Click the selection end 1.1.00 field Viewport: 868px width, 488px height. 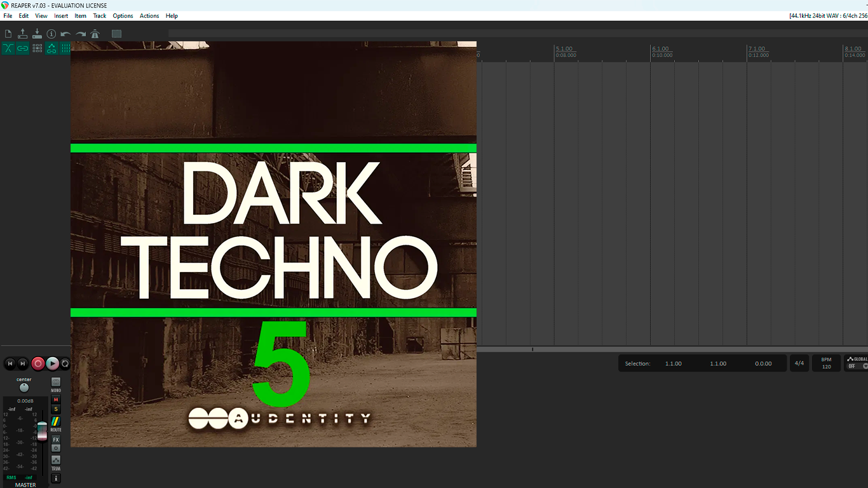718,364
